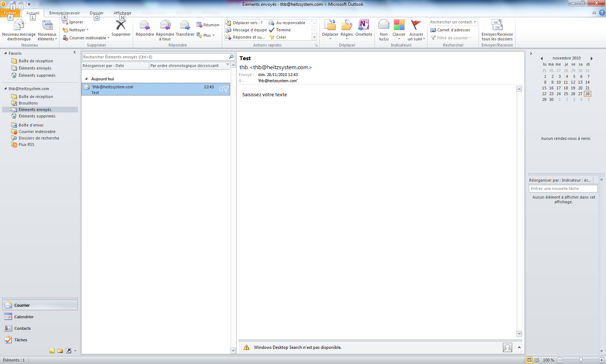Open the Nouveaux éléments button
The image size is (606, 364).
pyautogui.click(x=47, y=30)
